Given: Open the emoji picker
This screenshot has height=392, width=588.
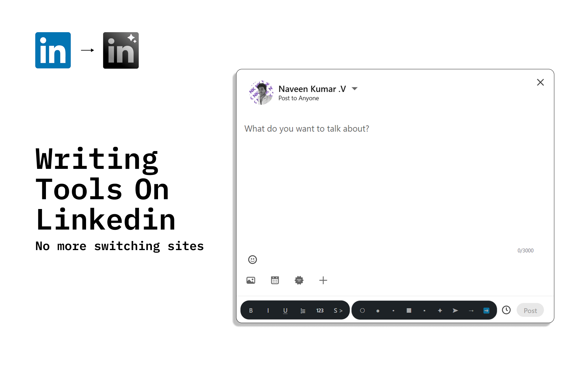Looking at the screenshot, I should click(252, 260).
